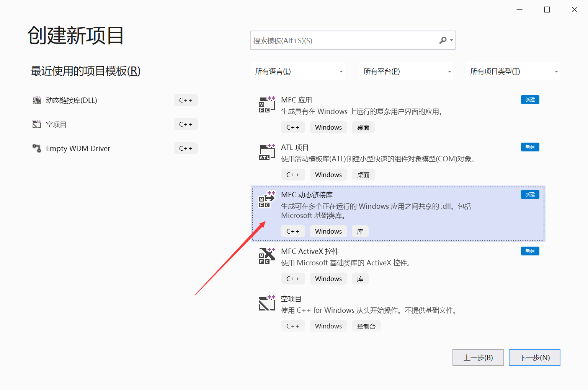588x390 pixels.
Task: Click the 新建 badge on MFC 应用
Action: [530, 100]
